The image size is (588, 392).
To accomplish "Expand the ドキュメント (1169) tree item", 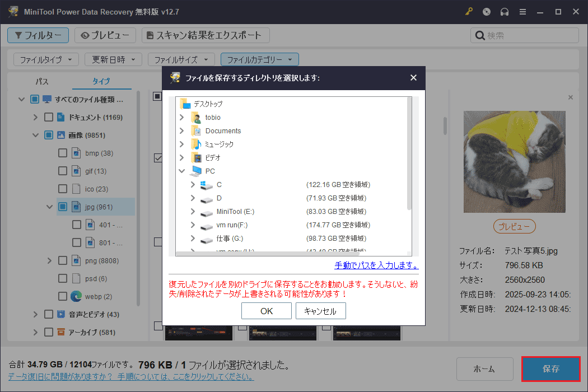I will [x=35, y=116].
